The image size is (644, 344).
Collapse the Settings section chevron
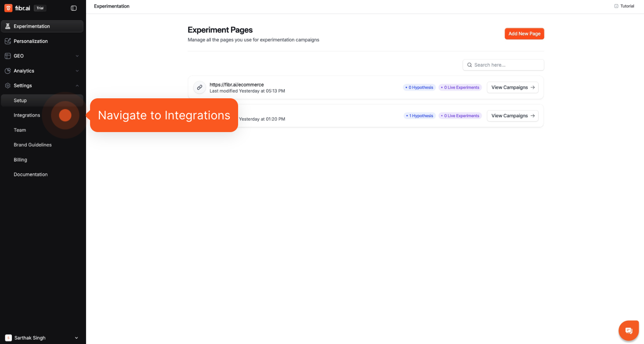[77, 86]
